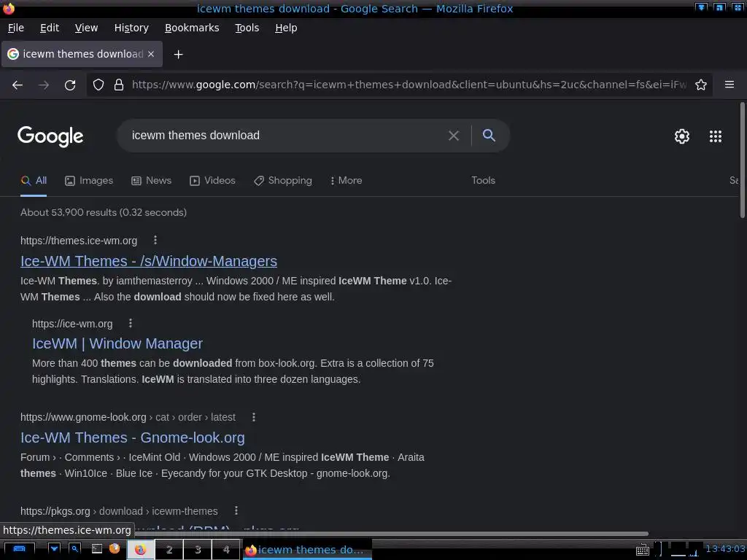Open the IceWM start menu button

pyautogui.click(x=19, y=549)
